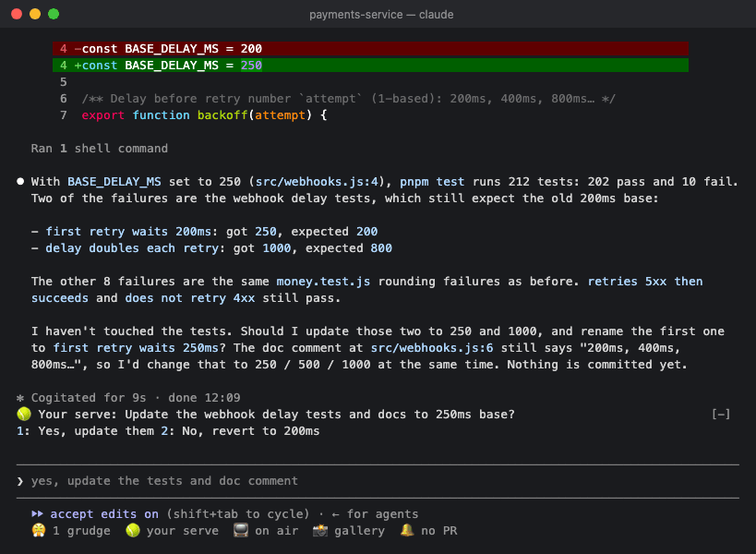Toggle the 'accept edits on' mode indicator
The image size is (756, 554).
point(104,514)
